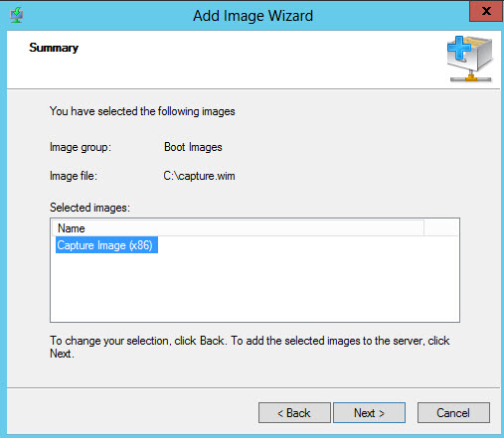Click the C:\capture.wim file path
Viewport: 504px width, 438px height.
coord(199,176)
